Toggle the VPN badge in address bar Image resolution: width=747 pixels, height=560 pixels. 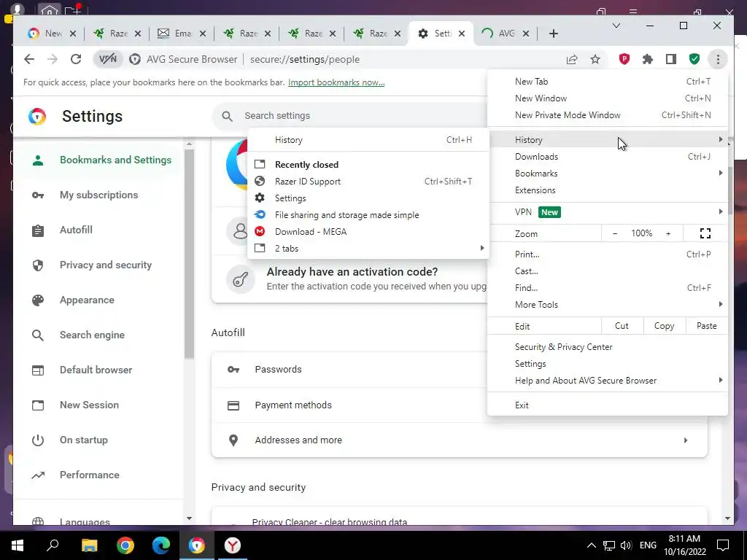click(x=108, y=59)
